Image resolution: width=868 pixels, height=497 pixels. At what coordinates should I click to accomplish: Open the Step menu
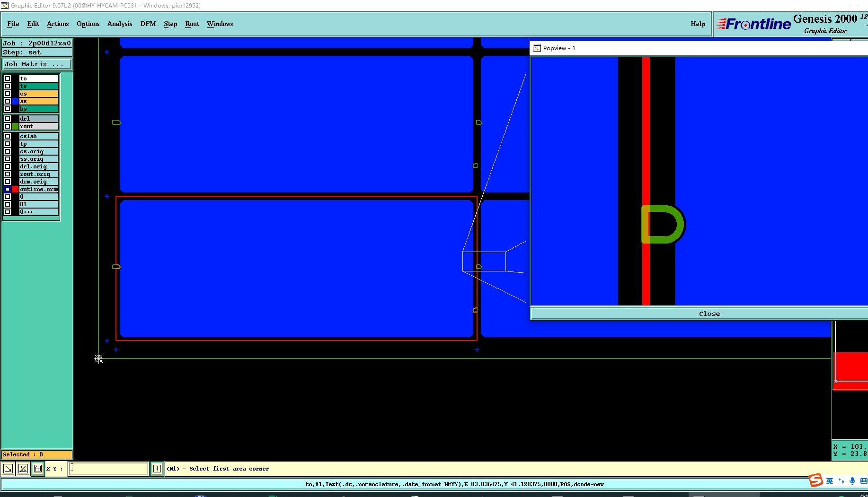pyautogui.click(x=170, y=24)
